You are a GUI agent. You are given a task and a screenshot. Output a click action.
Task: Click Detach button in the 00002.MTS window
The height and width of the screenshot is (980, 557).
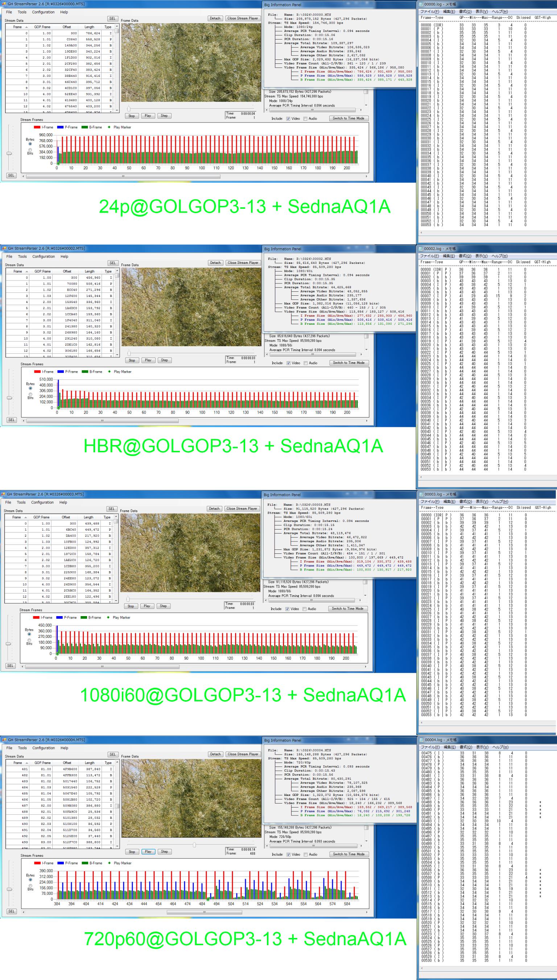[215, 263]
